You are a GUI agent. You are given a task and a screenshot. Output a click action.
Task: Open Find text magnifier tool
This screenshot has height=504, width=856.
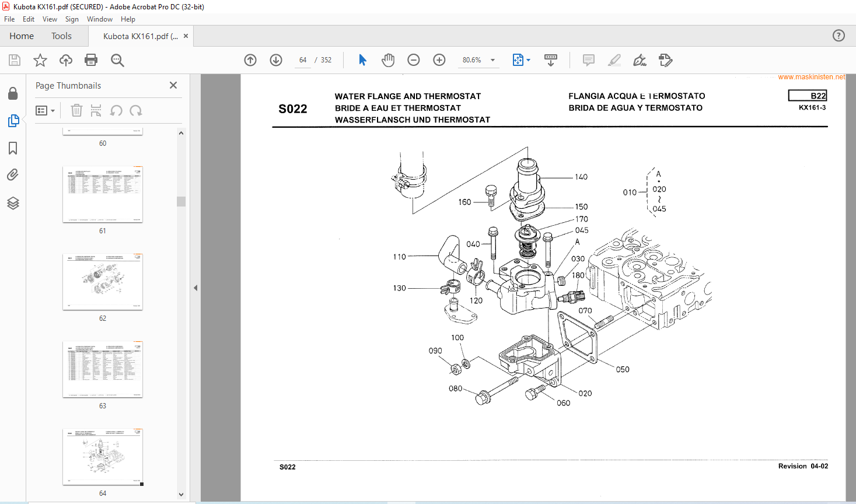click(x=117, y=60)
